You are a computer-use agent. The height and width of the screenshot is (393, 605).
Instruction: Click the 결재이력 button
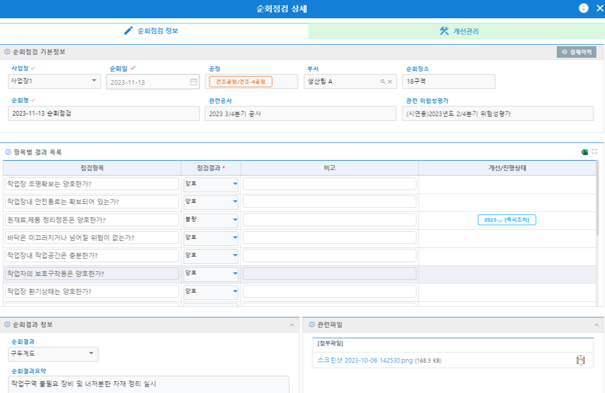click(576, 52)
